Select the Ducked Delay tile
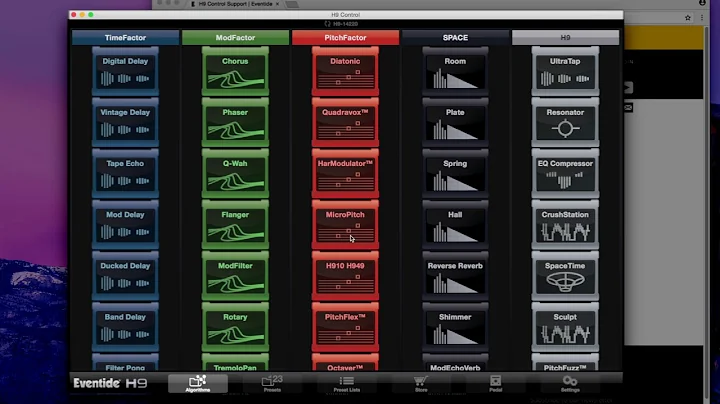720x404 pixels. point(125,276)
